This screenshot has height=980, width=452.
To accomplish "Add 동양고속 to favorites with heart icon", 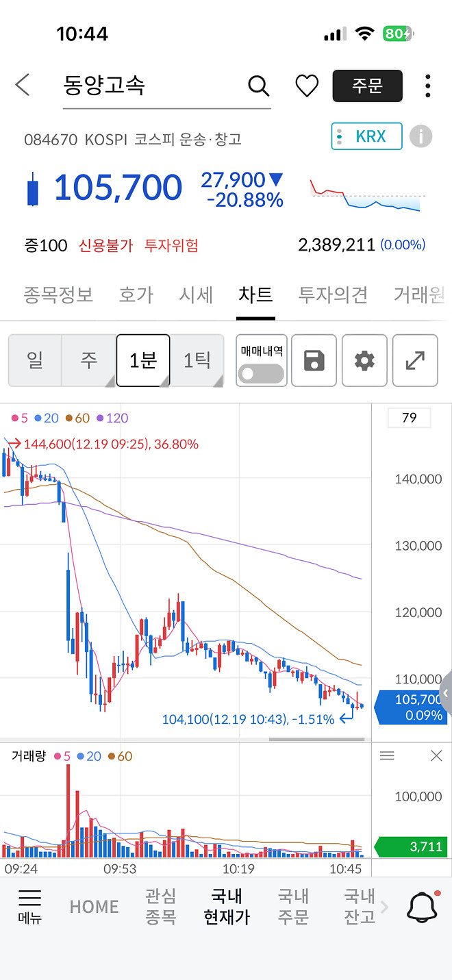I will pos(306,86).
